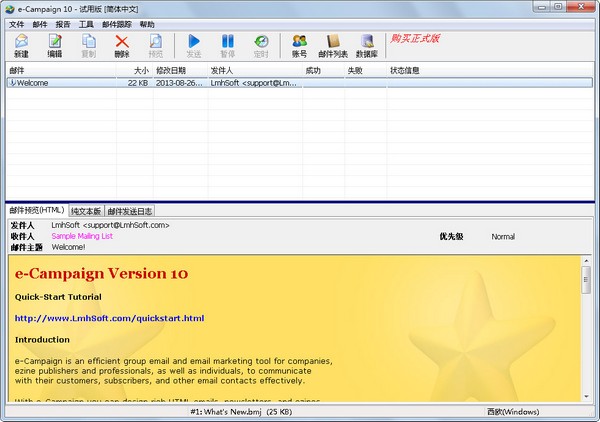This screenshot has height=422, width=600.
Task: Click the status bar What's New.bmj entry
Action: click(241, 412)
